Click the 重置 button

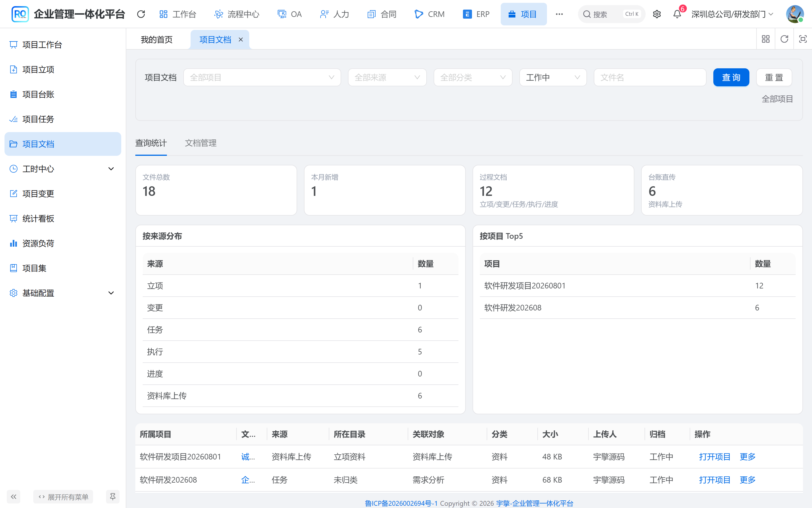pyautogui.click(x=774, y=78)
